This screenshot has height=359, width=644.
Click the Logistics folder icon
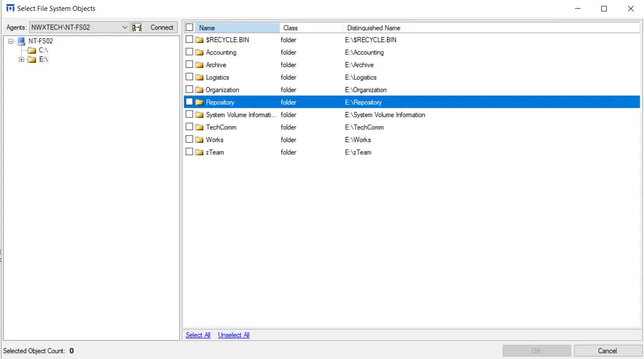click(x=199, y=77)
